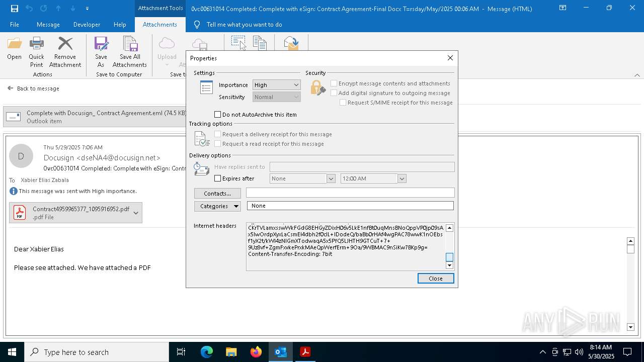Click Type here to search box
Viewport: 644px width, 362px height.
(97, 352)
